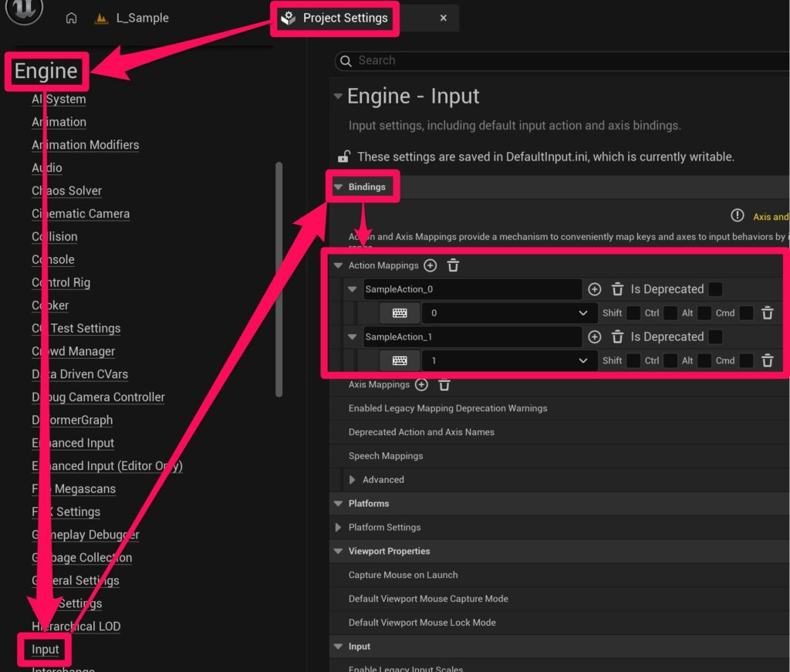Screen dimensions: 790x672
Task: Delete all Action Mappings with trash icon
Action: 453,265
